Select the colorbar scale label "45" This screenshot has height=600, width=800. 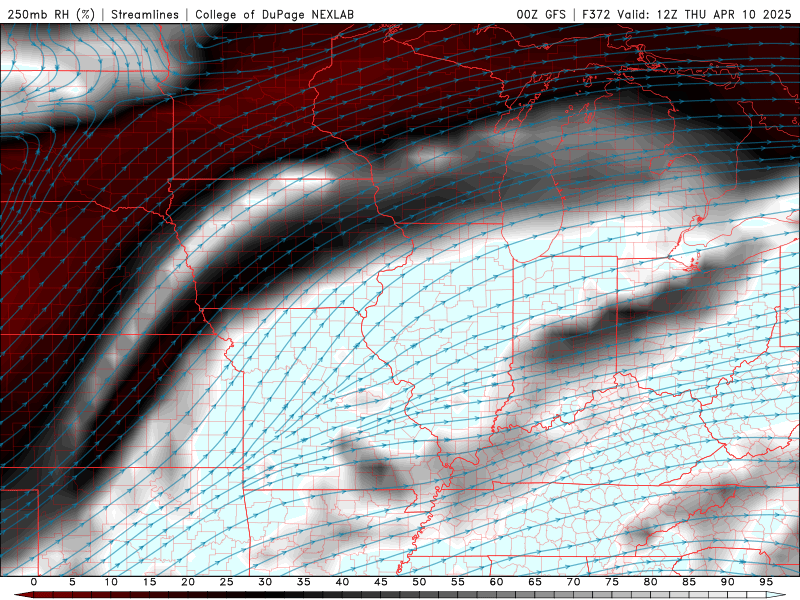tap(381, 582)
